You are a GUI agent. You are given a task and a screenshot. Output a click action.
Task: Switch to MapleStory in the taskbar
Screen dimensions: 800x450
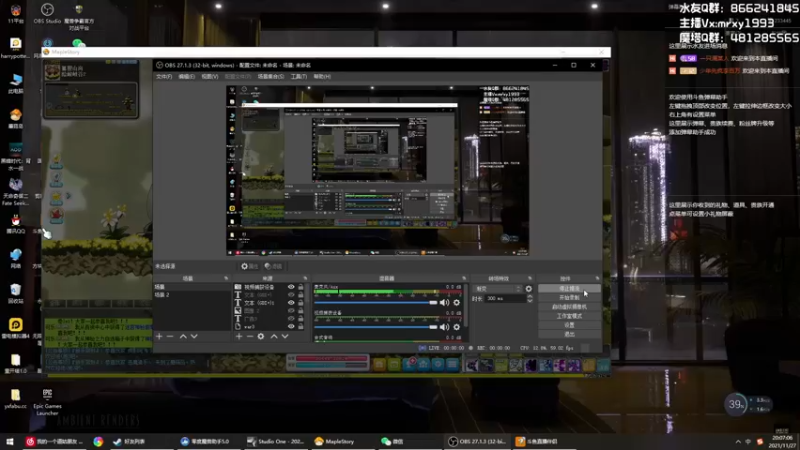click(x=335, y=441)
